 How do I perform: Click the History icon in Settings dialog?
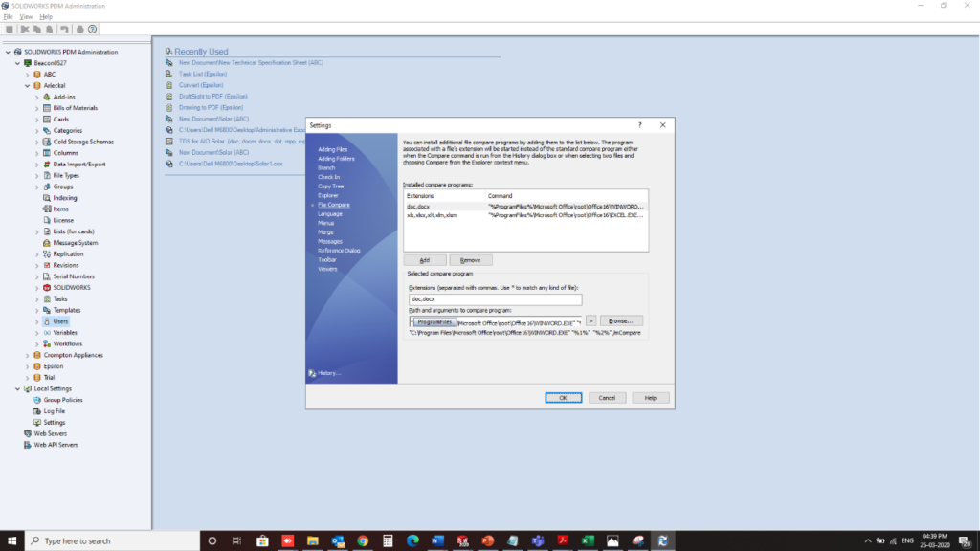pos(312,373)
